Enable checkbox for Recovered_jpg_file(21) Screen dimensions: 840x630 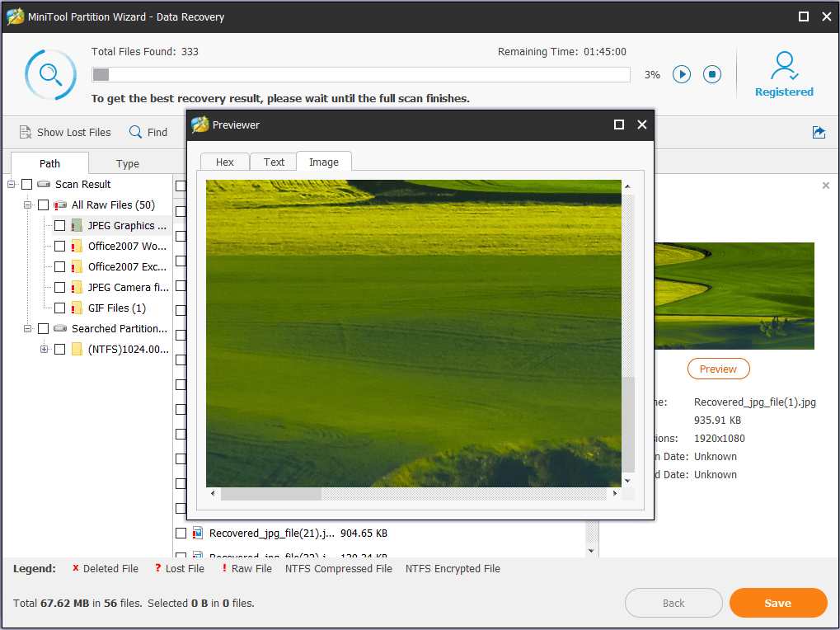(181, 534)
